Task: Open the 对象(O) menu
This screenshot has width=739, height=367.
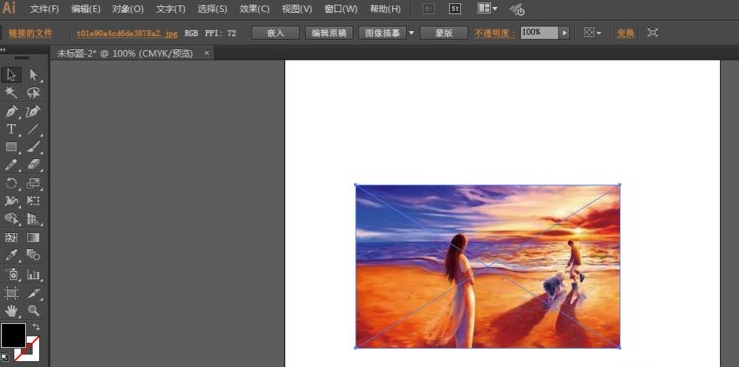Action: (x=128, y=9)
